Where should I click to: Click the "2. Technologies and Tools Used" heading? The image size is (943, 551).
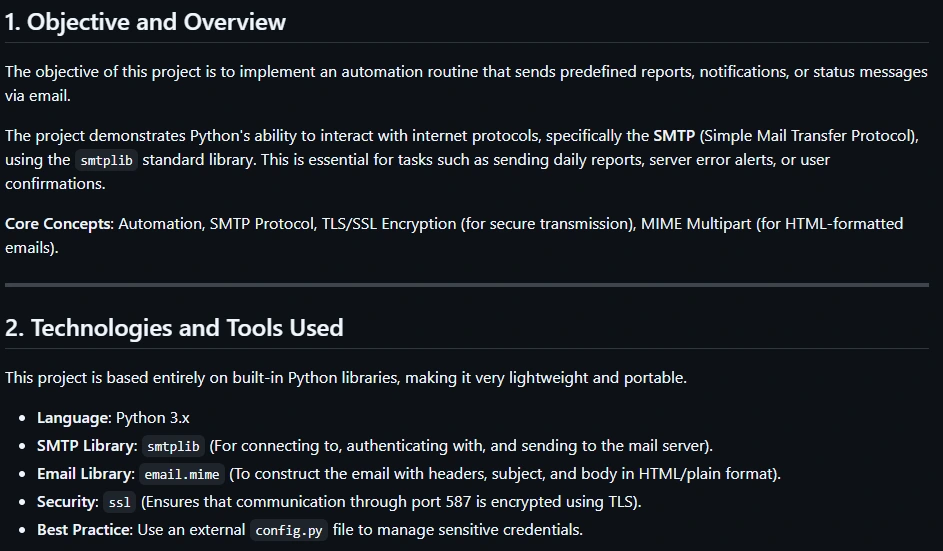pos(174,328)
